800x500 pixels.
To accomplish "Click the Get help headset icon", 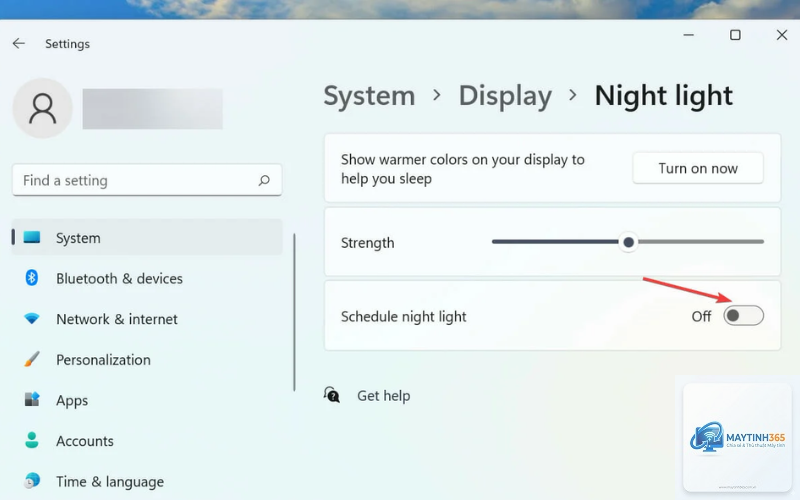I will point(332,394).
